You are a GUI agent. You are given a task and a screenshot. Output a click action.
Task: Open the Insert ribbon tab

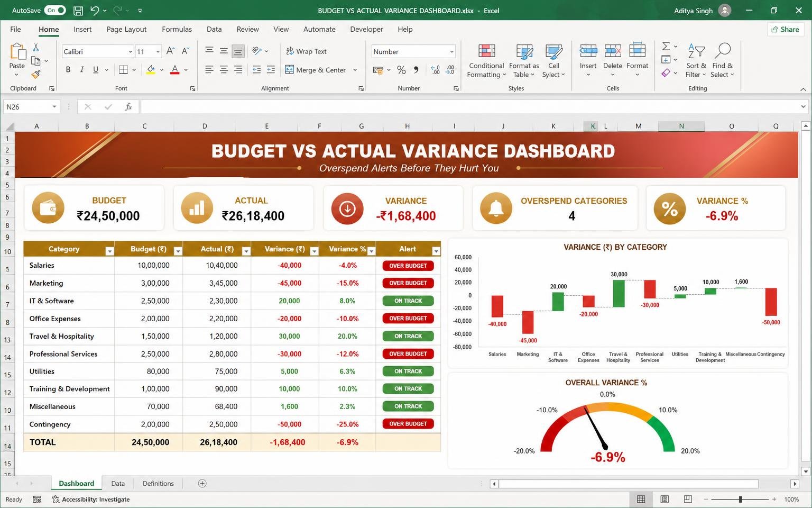pos(82,29)
